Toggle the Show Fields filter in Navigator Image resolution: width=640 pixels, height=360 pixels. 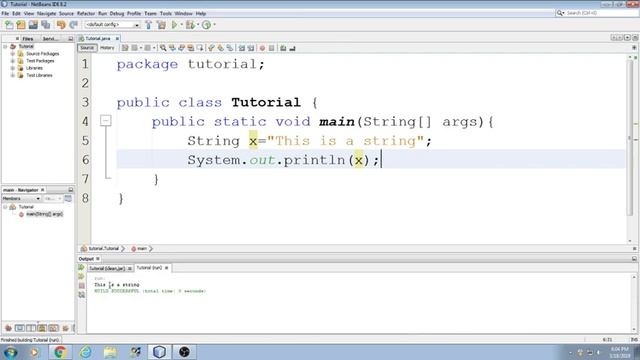click(19, 328)
